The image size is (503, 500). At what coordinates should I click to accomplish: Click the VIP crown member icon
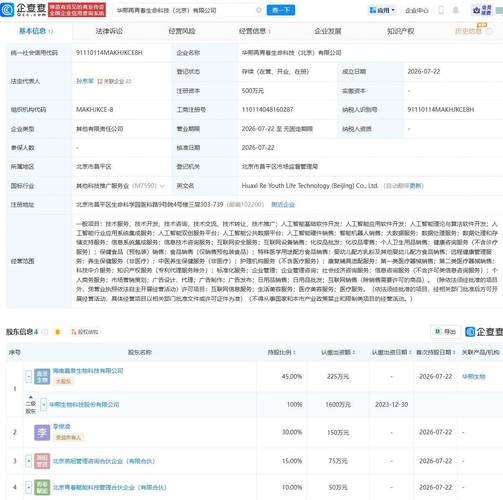[482, 10]
